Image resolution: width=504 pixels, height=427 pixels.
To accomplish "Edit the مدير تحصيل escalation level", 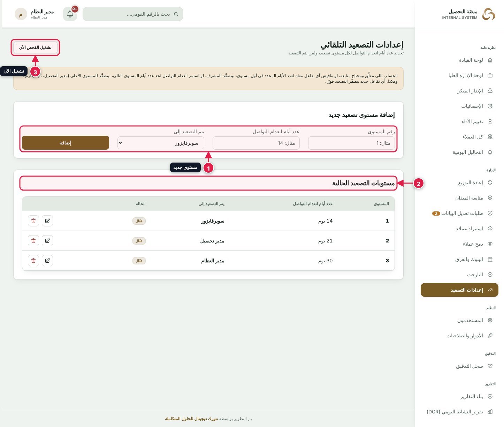I will pos(47,241).
